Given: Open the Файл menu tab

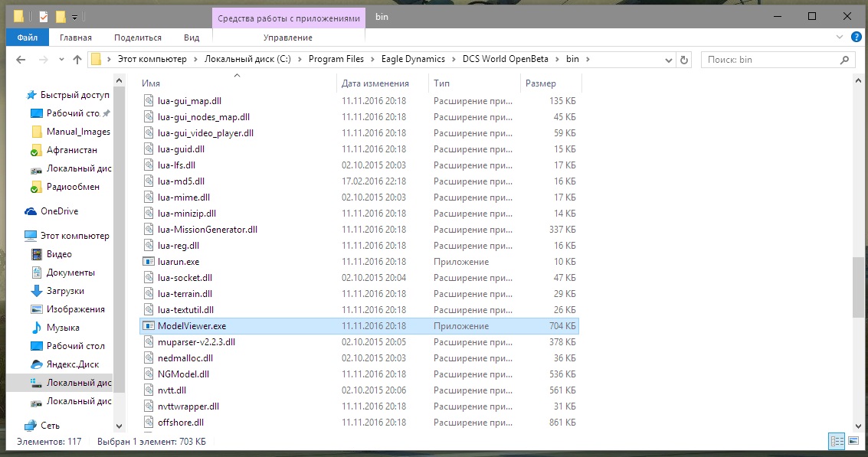Looking at the screenshot, I should point(27,38).
